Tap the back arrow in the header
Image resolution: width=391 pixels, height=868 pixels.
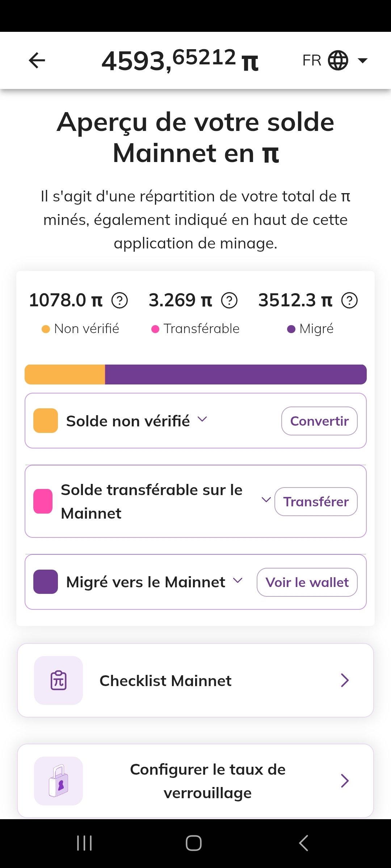[37, 60]
